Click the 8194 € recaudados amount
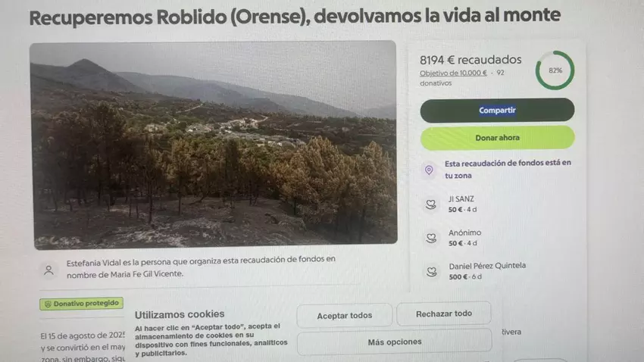The image size is (644, 362). 470,60
